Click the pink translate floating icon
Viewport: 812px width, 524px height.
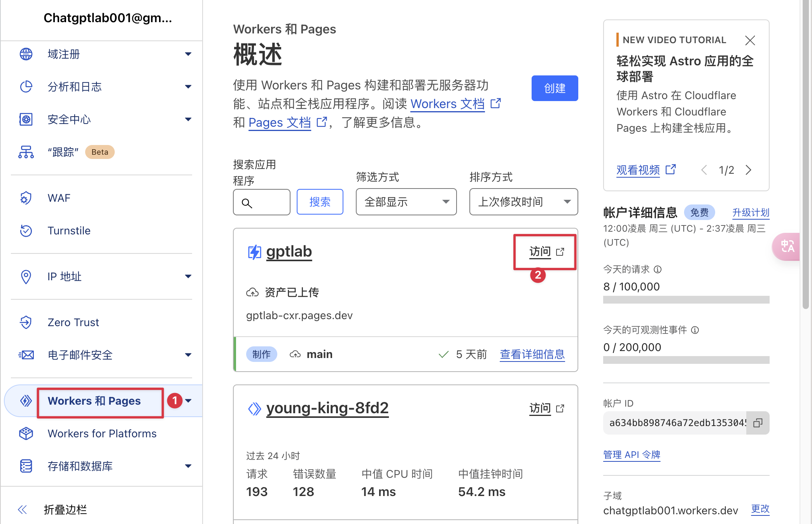coord(786,246)
